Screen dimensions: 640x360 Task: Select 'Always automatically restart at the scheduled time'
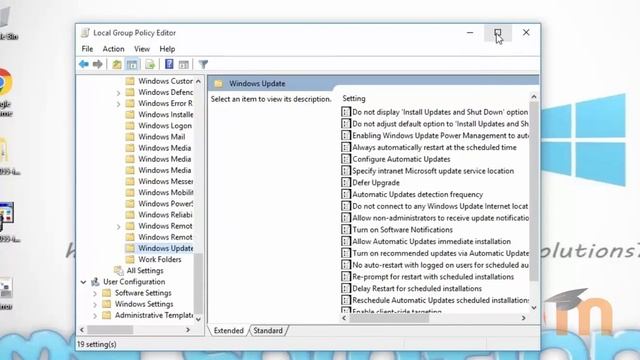[434, 147]
